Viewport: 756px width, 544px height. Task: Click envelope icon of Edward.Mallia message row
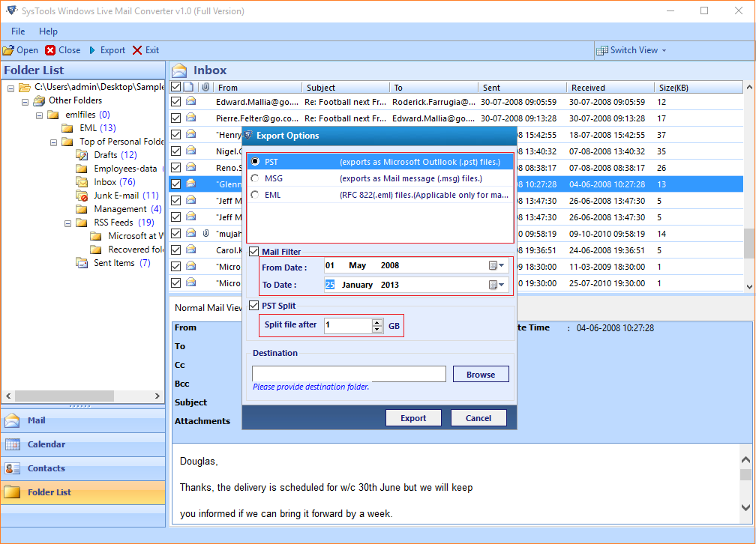point(191,101)
